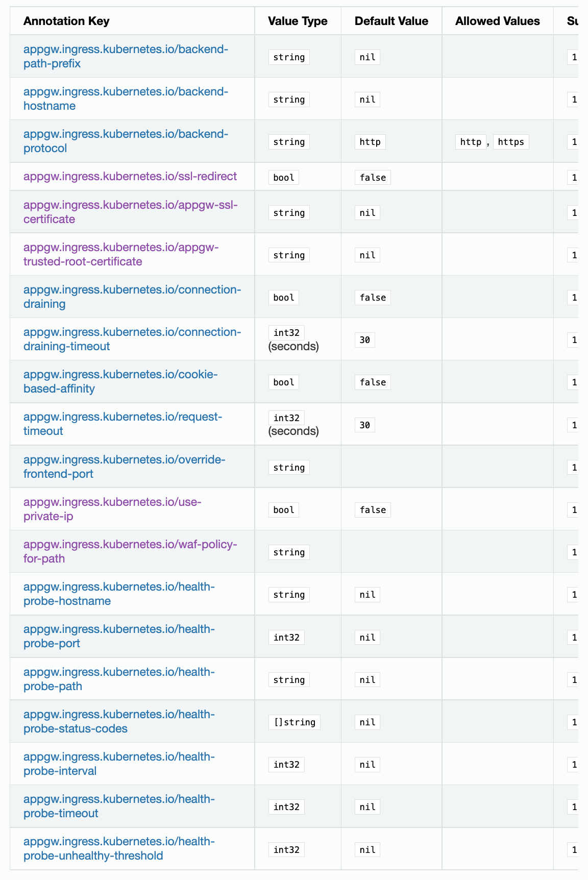This screenshot has height=880, width=588.
Task: Follow the ssl-redirect annotation link
Action: point(130,177)
